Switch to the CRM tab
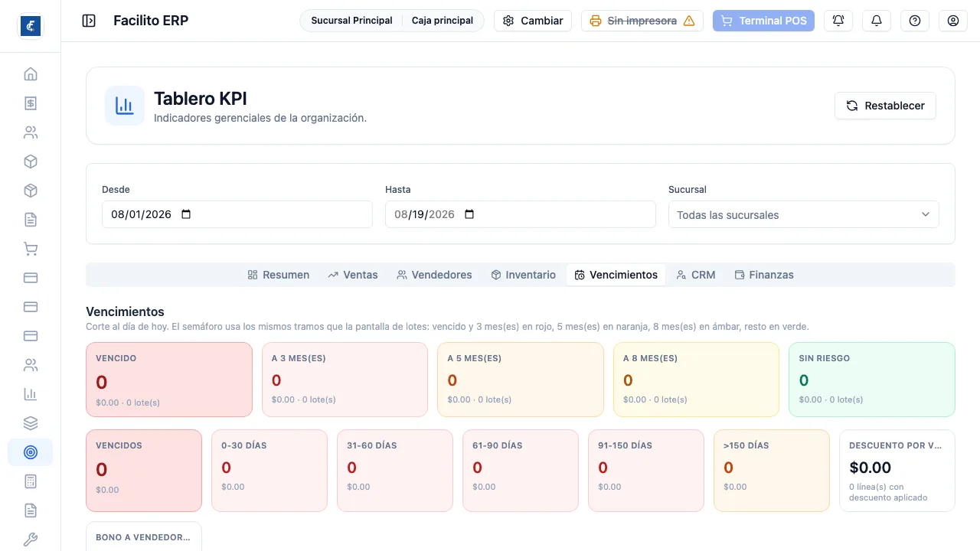The height and width of the screenshot is (551, 980). pos(696,275)
